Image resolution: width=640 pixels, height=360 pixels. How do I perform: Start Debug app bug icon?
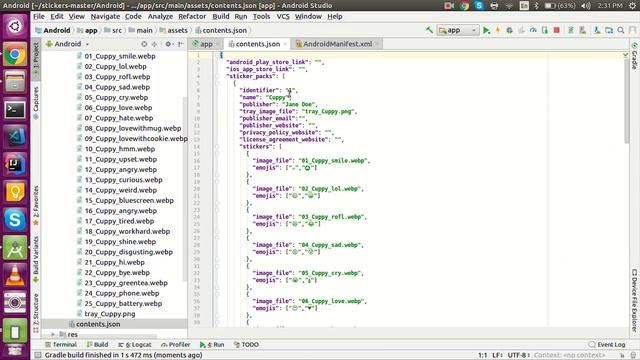click(509, 30)
